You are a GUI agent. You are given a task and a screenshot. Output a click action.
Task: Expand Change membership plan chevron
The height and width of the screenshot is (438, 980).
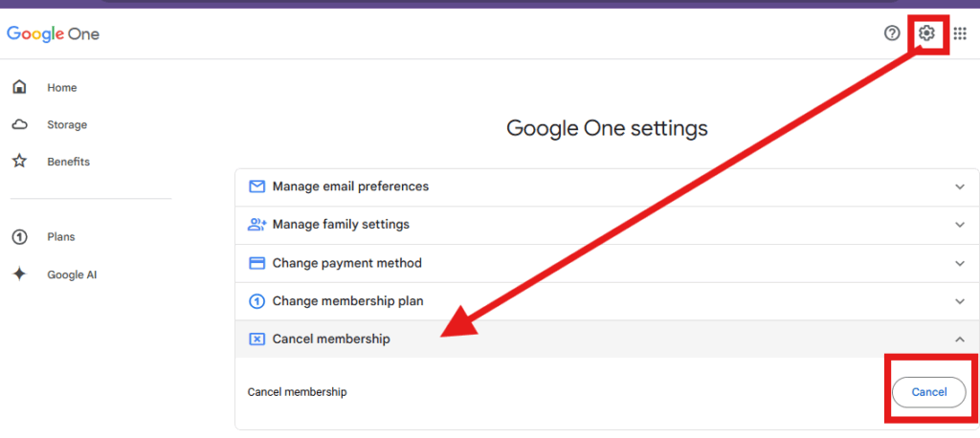(960, 301)
